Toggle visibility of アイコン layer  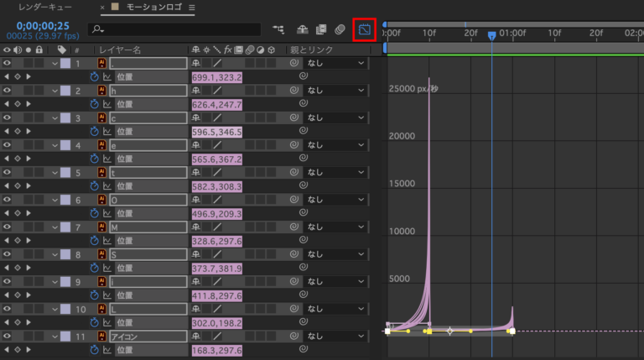tap(8, 337)
